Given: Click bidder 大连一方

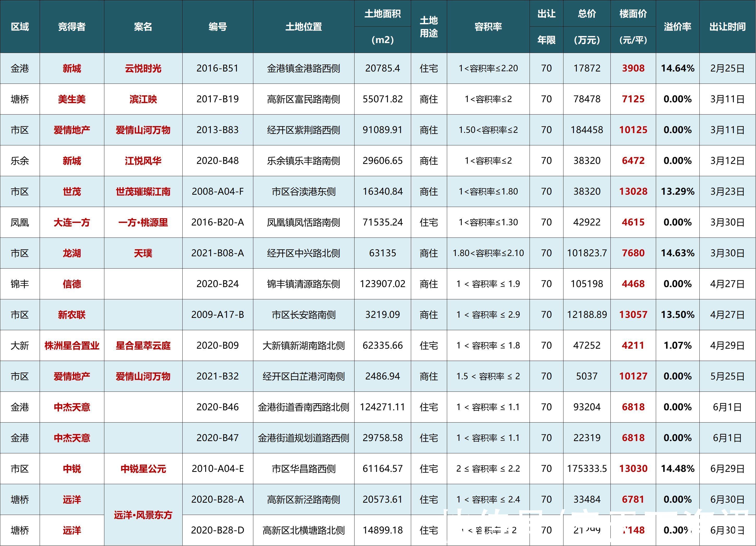Looking at the screenshot, I should (x=72, y=222).
